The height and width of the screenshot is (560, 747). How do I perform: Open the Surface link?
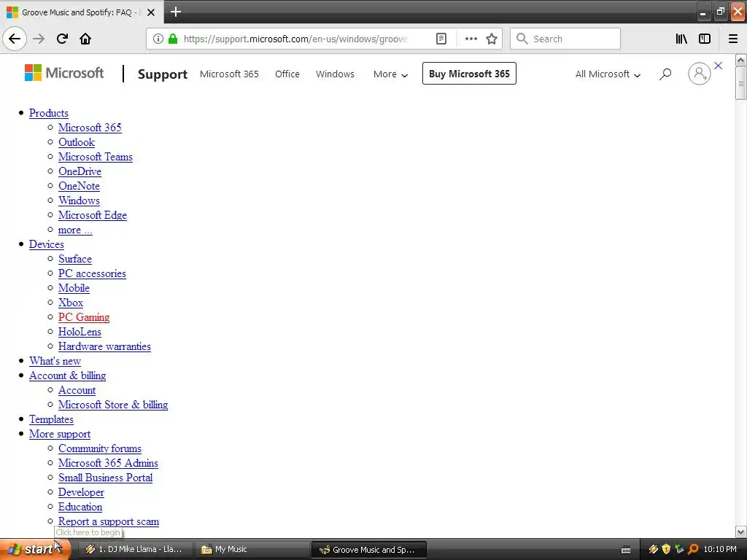coord(75,259)
